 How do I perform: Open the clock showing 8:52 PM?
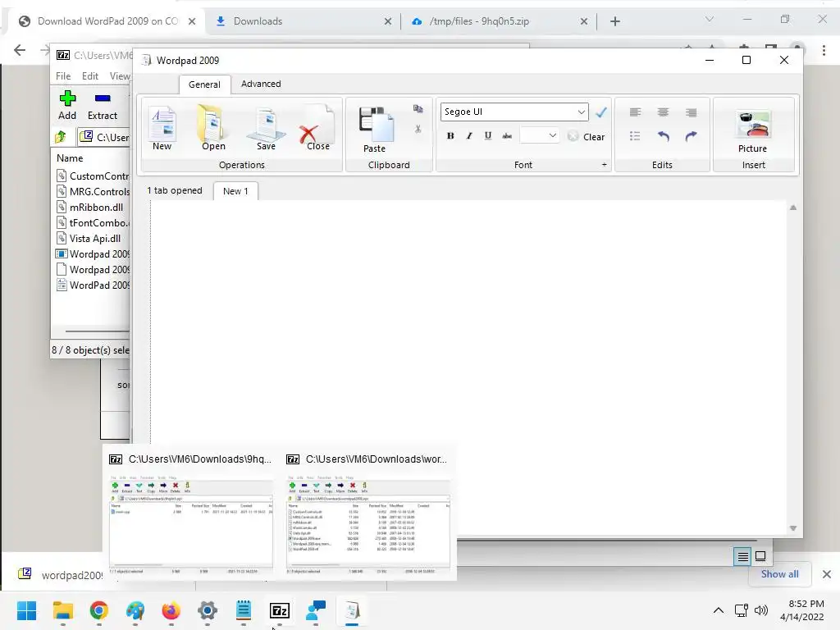(802, 610)
